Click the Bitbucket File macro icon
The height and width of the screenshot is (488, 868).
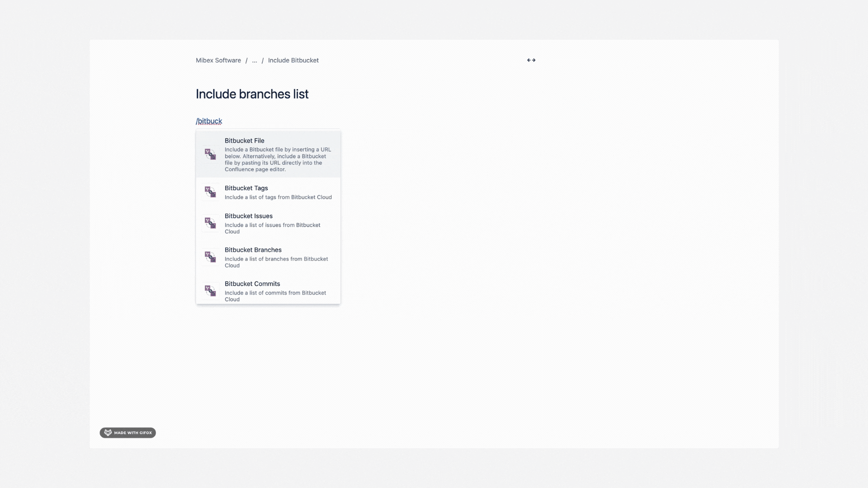(210, 154)
